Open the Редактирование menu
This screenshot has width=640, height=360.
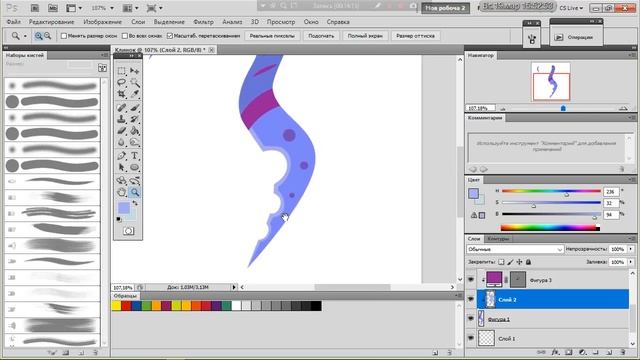[51, 22]
